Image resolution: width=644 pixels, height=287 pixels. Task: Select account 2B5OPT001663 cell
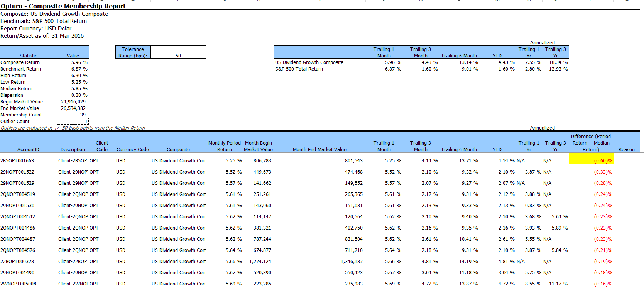click(x=17, y=161)
